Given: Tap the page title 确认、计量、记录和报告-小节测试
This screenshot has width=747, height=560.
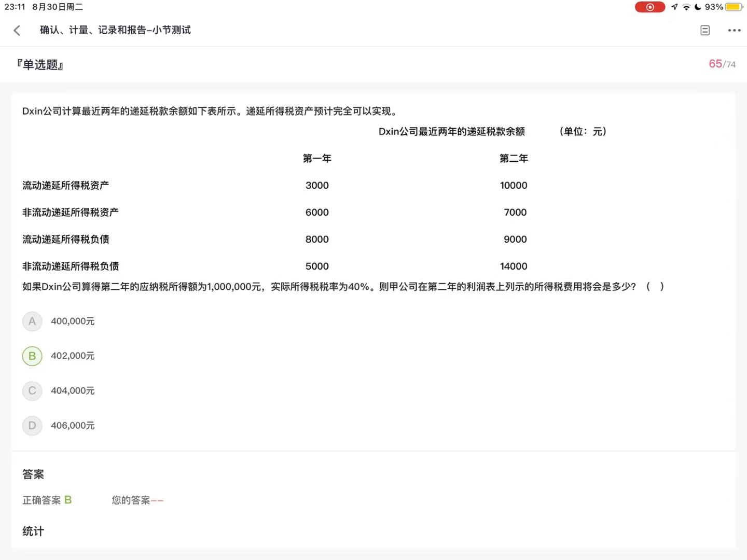Looking at the screenshot, I should coord(115,30).
